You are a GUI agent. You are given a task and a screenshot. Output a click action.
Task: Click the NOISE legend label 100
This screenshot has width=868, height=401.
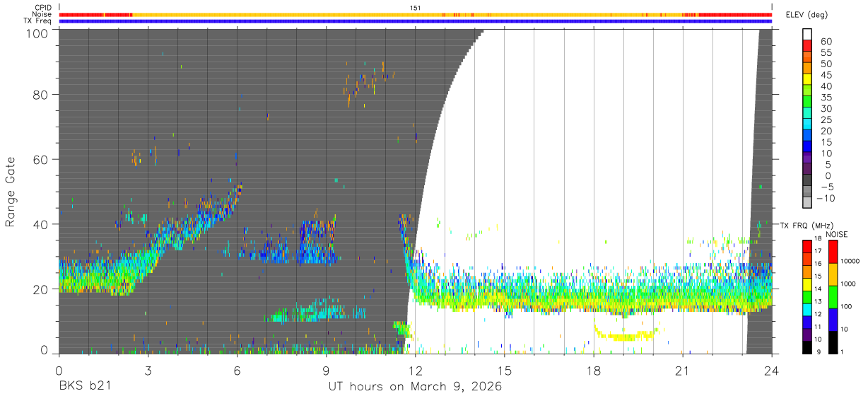pyautogui.click(x=847, y=307)
